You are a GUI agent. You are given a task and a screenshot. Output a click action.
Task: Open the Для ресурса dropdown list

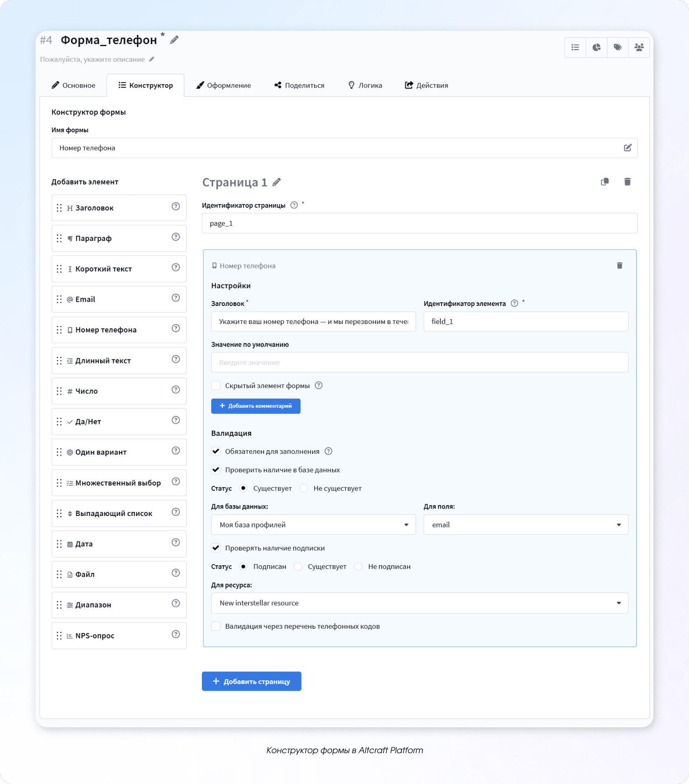click(x=419, y=603)
